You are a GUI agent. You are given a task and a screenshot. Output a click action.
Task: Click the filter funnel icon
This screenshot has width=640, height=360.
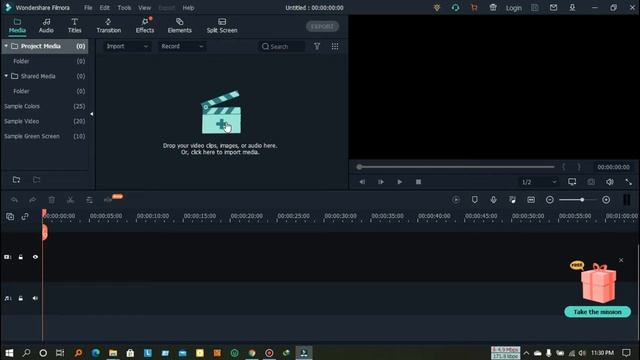pyautogui.click(x=317, y=47)
